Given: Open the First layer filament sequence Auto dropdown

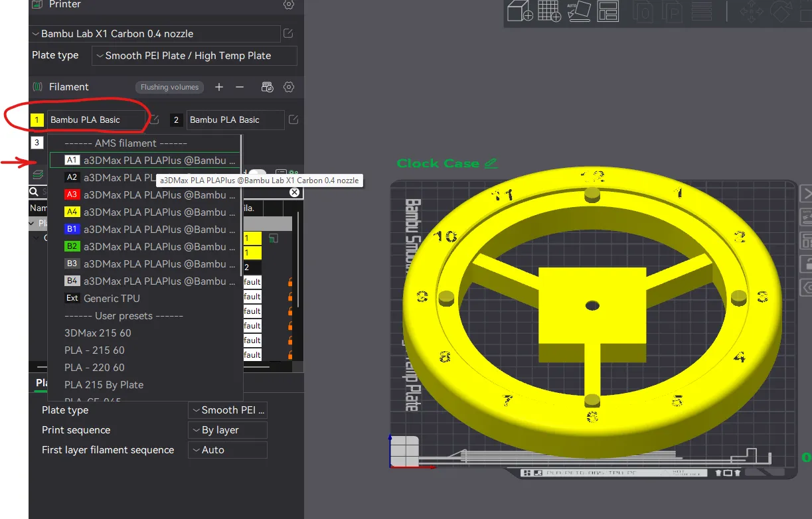Looking at the screenshot, I should (227, 450).
